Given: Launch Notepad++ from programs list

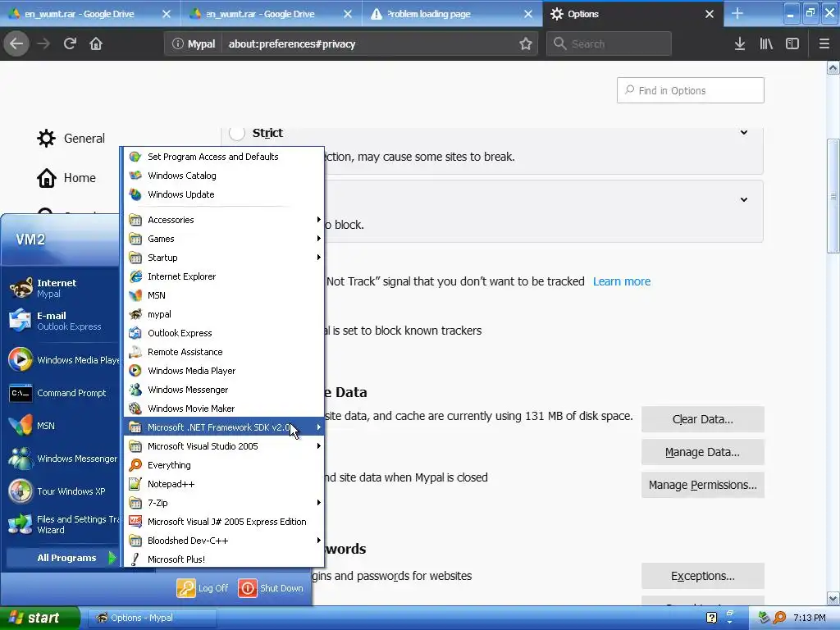Looking at the screenshot, I should point(224,484).
